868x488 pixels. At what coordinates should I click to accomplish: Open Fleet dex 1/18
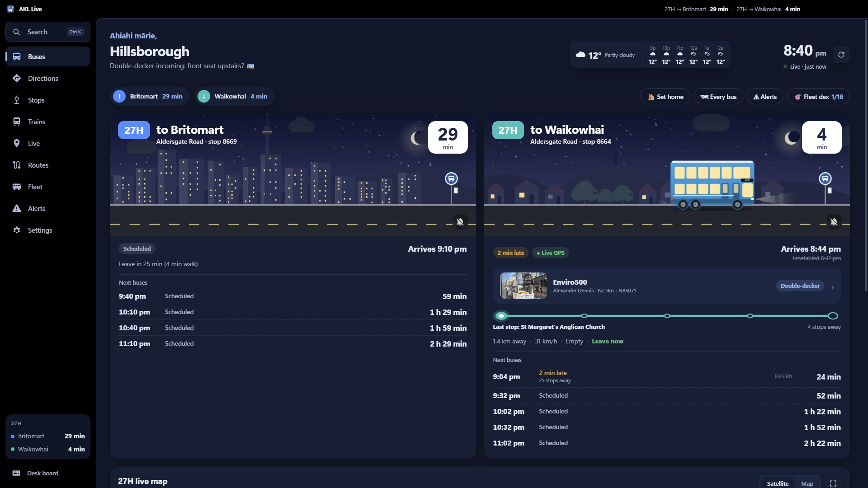818,97
